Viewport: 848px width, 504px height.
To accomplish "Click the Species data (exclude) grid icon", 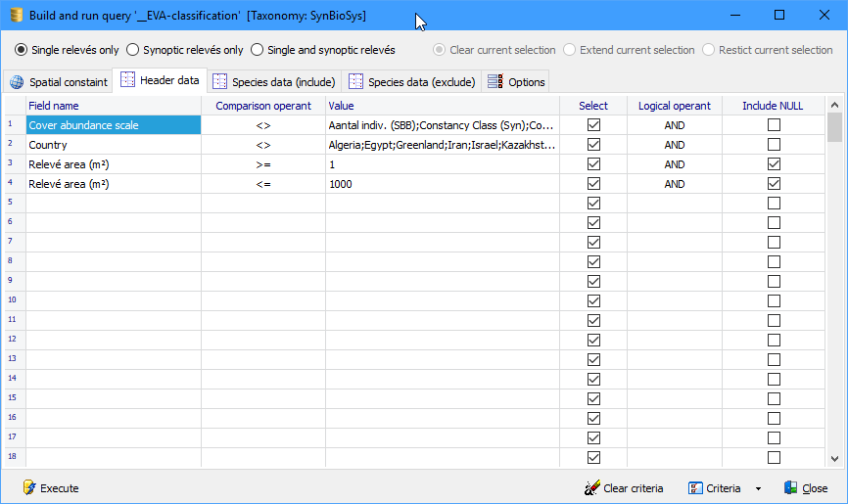I will click(x=356, y=81).
